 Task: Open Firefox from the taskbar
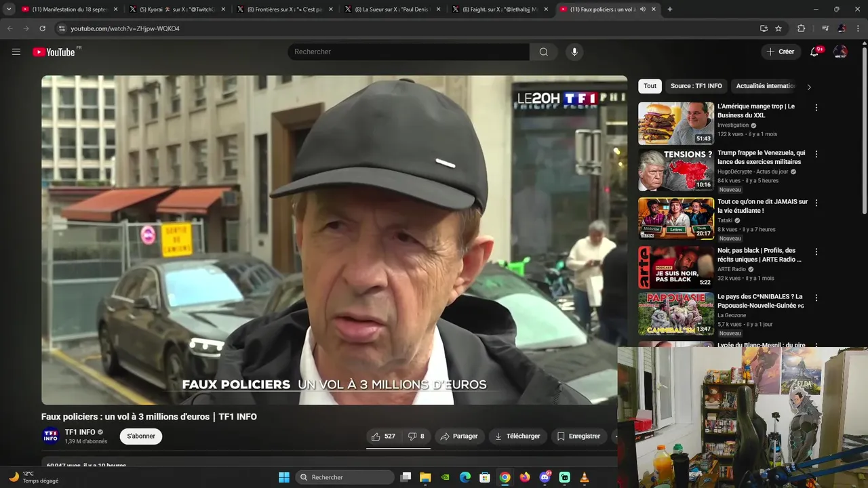point(525,477)
